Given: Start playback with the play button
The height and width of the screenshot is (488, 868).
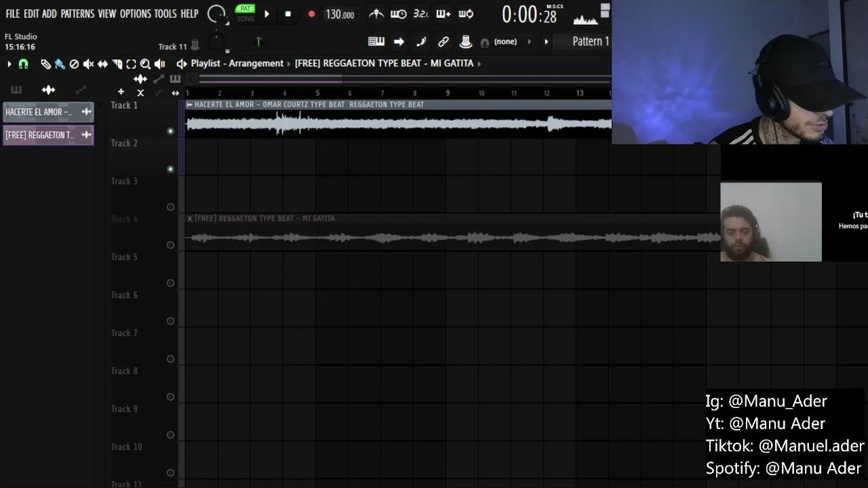Looking at the screenshot, I should tap(267, 14).
